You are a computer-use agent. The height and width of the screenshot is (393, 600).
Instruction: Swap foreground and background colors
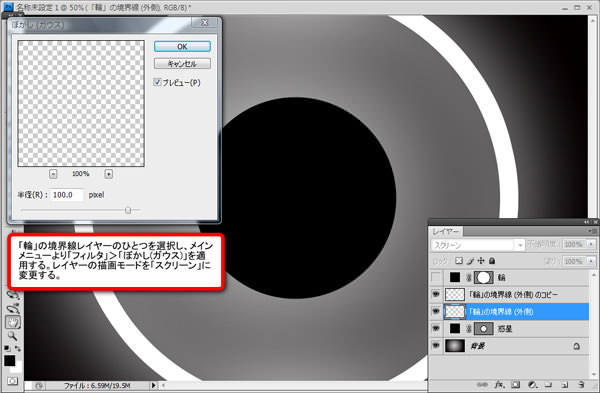18,348
